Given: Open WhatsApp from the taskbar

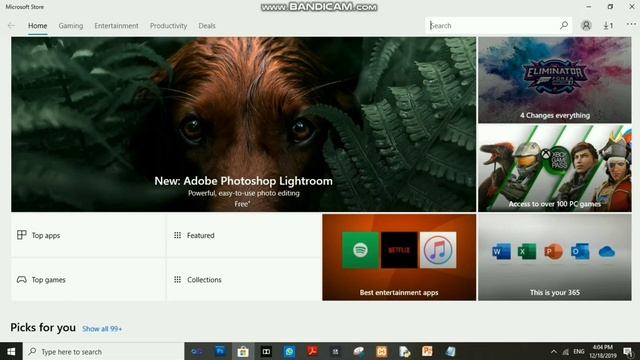Looking at the screenshot, I should point(289,351).
